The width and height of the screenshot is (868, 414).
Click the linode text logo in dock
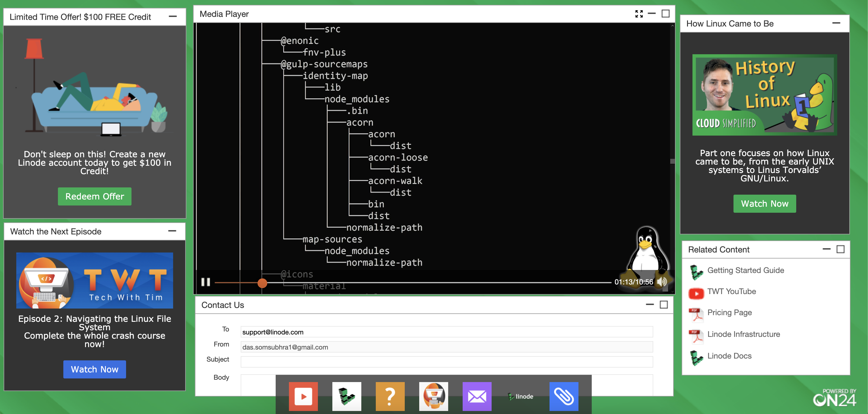521,397
